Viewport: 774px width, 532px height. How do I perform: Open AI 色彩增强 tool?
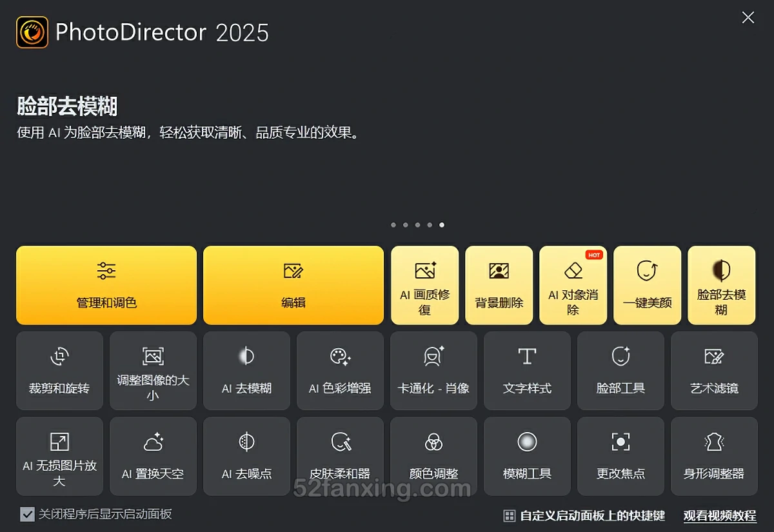[x=340, y=371]
